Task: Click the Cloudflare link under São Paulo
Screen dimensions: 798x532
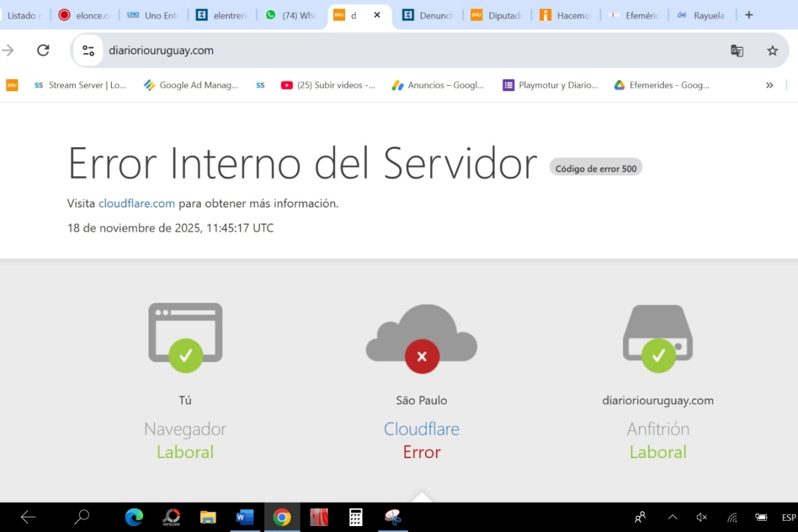Action: click(421, 429)
